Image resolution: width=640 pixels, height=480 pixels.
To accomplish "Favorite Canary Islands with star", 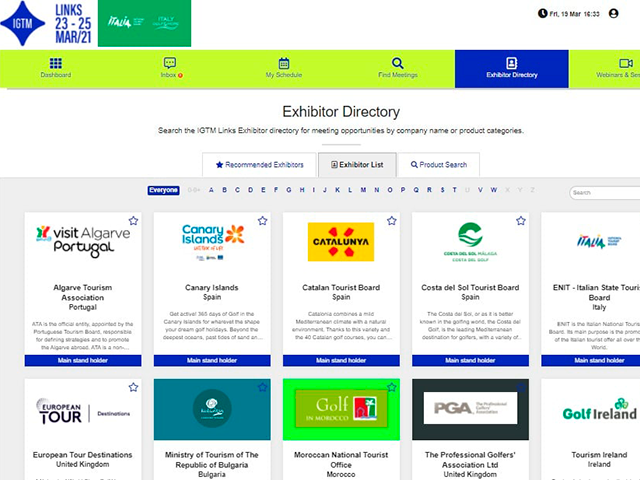I will tap(262, 221).
